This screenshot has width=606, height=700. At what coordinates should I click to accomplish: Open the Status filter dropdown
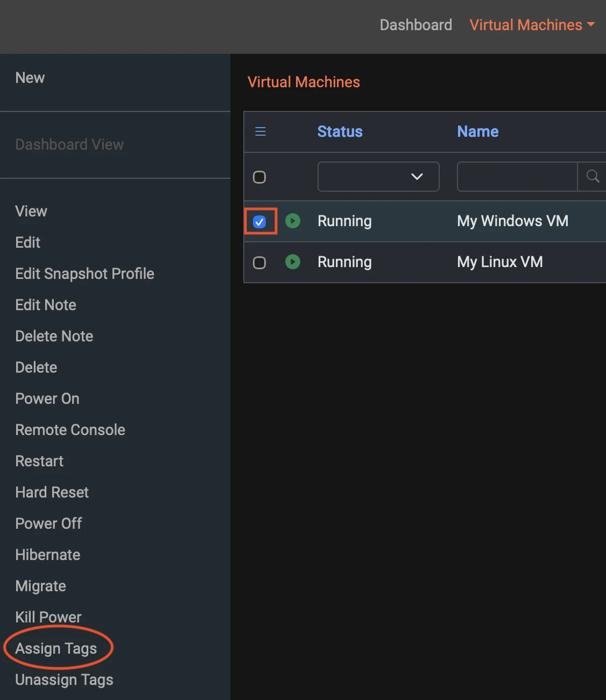pyautogui.click(x=378, y=177)
